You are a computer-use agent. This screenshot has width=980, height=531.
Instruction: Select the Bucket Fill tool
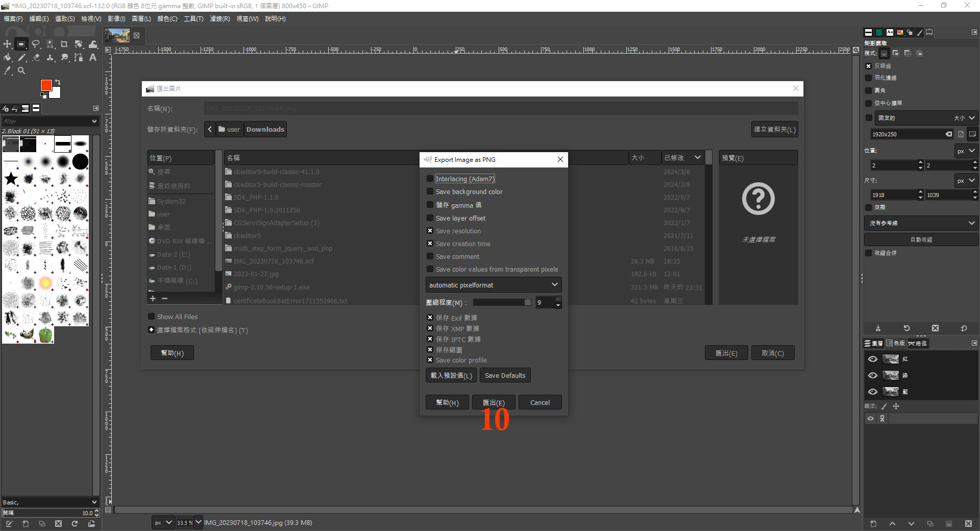[8, 58]
